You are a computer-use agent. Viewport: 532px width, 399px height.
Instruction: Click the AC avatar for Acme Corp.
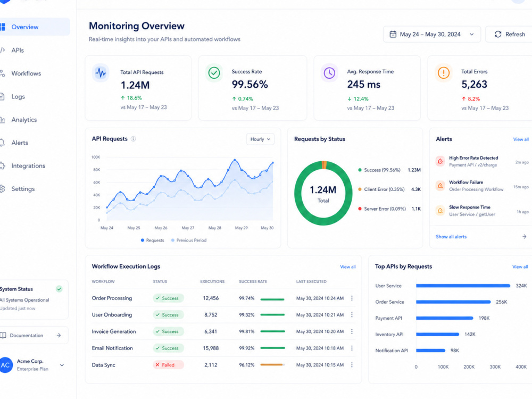[x=5, y=365]
